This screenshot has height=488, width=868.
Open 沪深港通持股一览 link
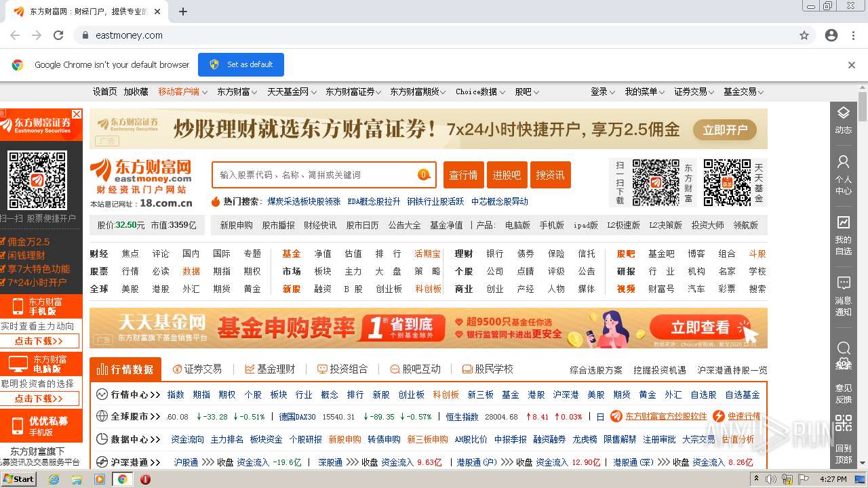point(732,370)
